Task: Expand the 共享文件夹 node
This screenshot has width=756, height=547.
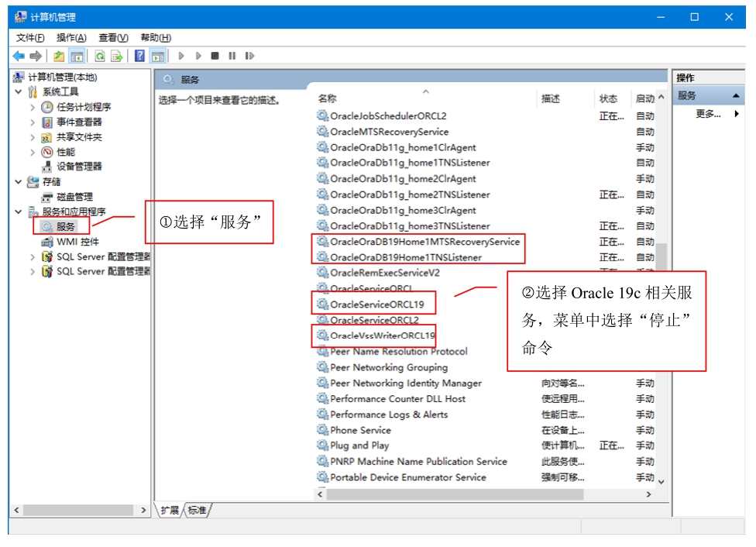Action: pyautogui.click(x=33, y=137)
